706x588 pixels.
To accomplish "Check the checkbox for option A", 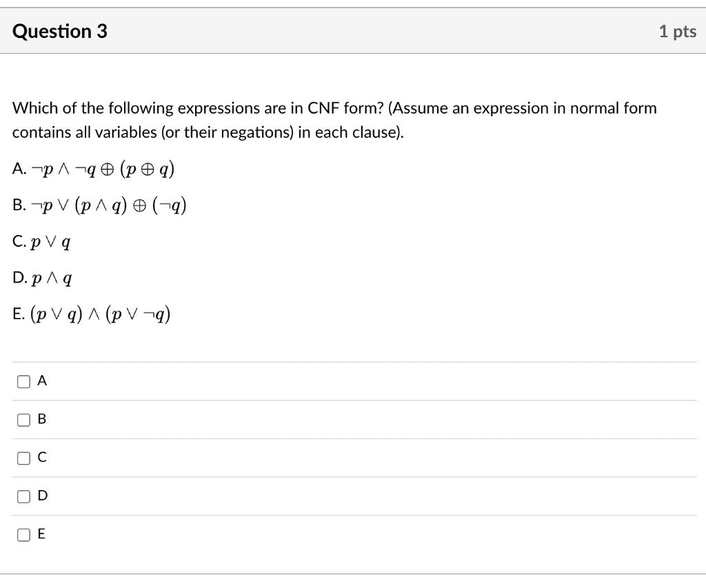I will coord(24,381).
